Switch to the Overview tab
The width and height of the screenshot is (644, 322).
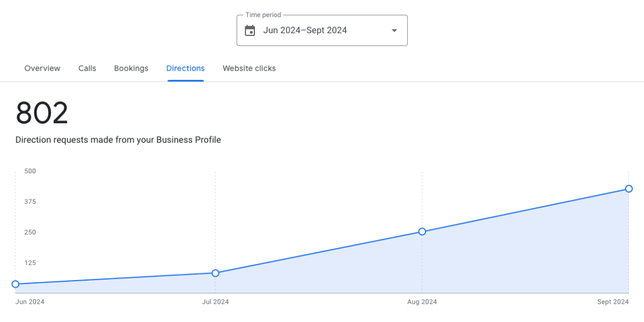[x=42, y=68]
